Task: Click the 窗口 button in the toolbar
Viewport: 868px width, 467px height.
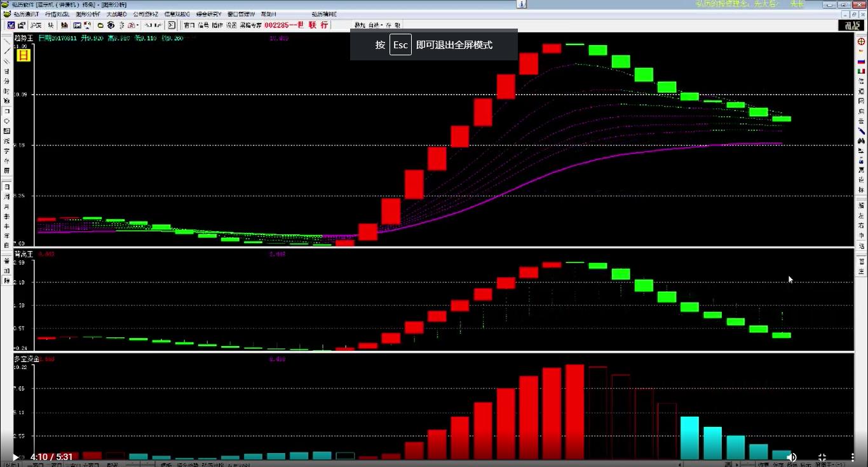Action: (189, 25)
